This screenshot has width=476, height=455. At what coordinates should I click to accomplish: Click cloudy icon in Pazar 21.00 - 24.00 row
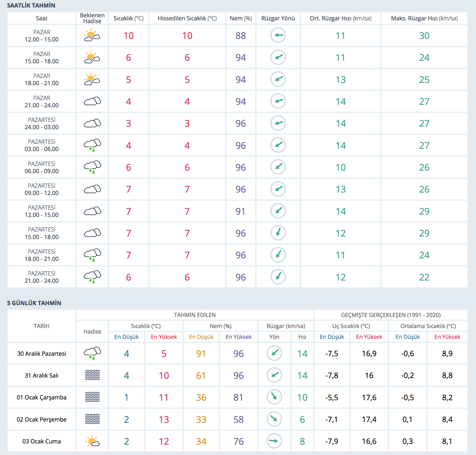click(x=92, y=101)
